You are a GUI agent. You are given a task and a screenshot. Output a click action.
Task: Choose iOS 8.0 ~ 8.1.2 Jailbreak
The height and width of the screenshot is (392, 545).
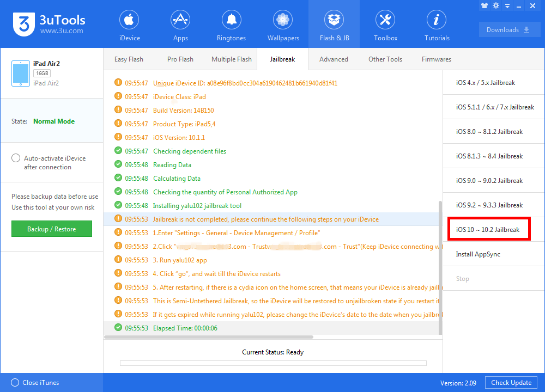coord(494,132)
